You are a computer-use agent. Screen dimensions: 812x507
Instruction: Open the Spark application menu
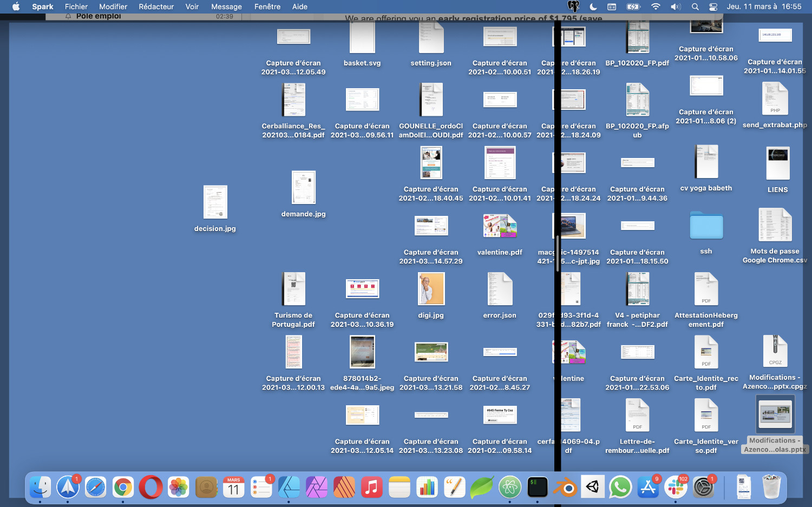43,6
